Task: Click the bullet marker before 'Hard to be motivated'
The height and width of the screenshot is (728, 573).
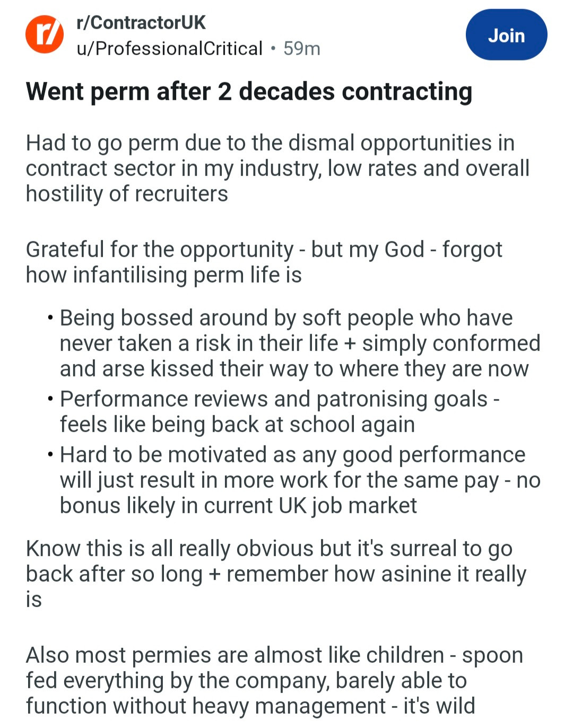Action: click(50, 455)
